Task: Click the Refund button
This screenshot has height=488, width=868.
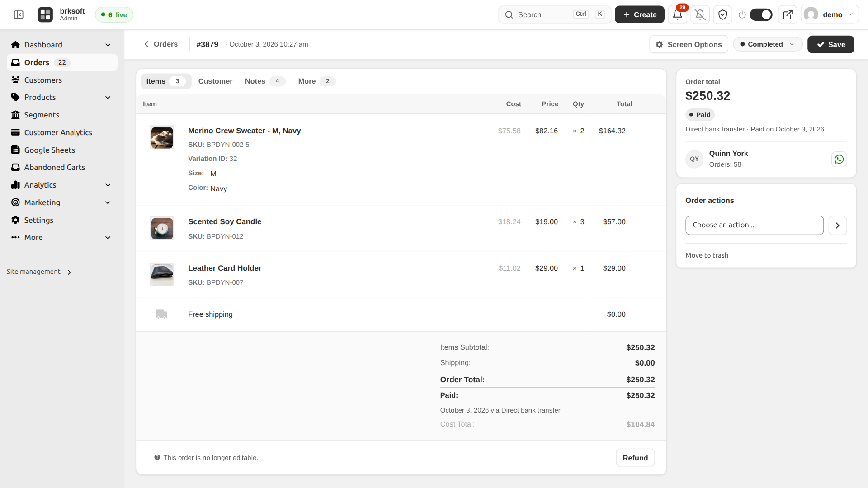Action: pyautogui.click(x=635, y=458)
